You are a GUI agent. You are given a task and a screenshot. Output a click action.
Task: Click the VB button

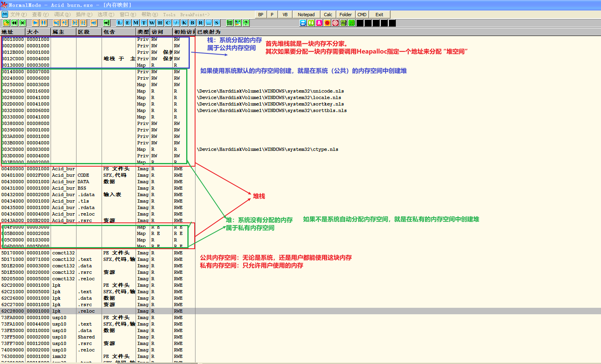(285, 15)
